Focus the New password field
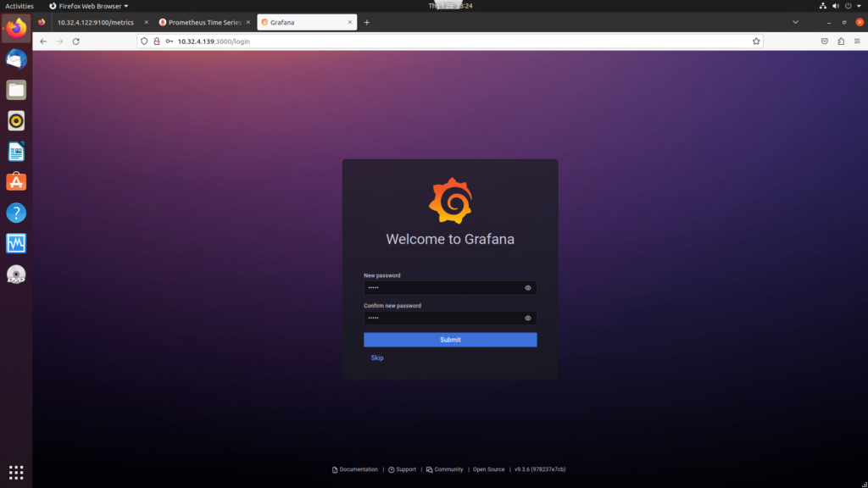 coord(450,288)
